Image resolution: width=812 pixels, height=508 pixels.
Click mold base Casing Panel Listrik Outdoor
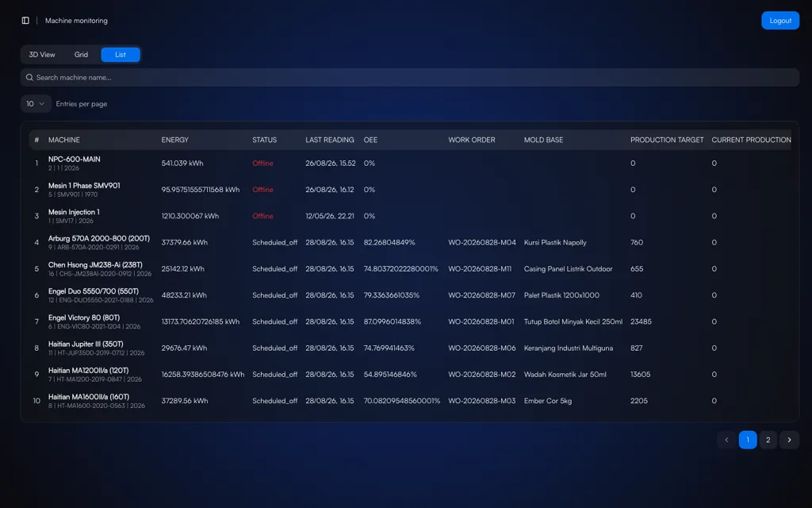coord(568,269)
